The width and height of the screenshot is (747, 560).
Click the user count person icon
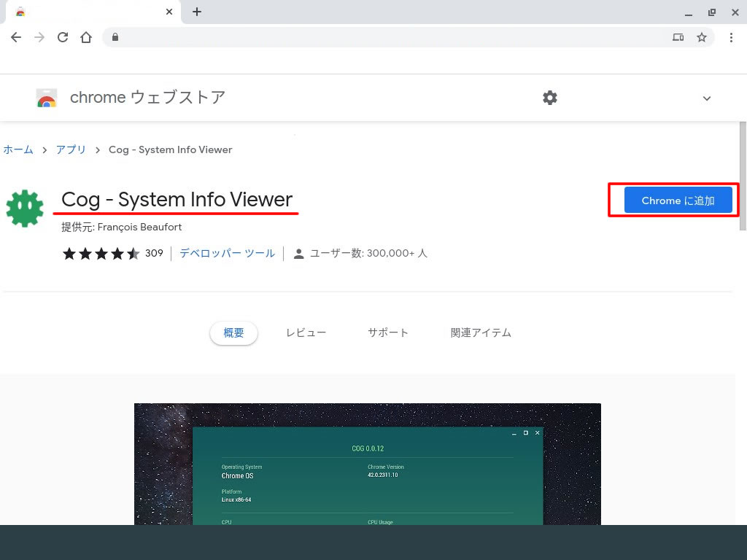coord(298,253)
